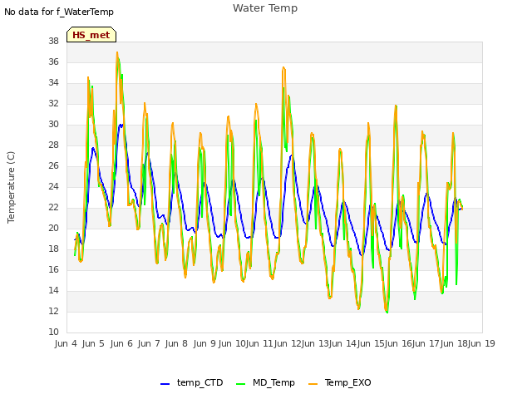Toggle the Temp_EXO legend entry
The image size is (532, 399).
point(340,382)
